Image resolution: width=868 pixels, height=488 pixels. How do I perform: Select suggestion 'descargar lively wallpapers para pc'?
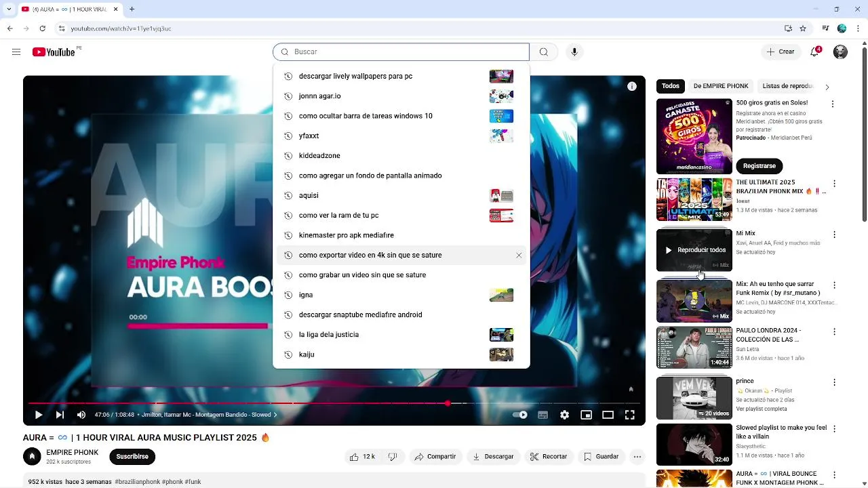(x=401, y=76)
